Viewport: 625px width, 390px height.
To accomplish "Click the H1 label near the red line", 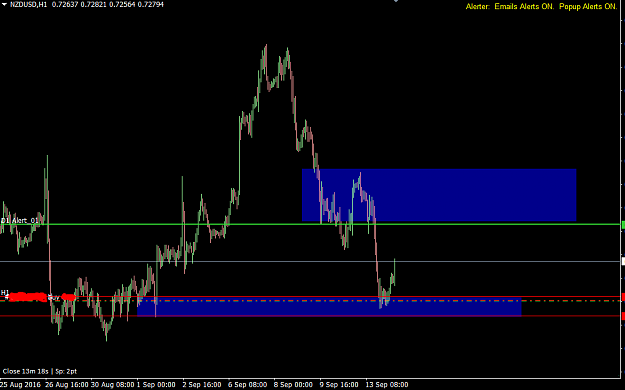I will click(5, 293).
